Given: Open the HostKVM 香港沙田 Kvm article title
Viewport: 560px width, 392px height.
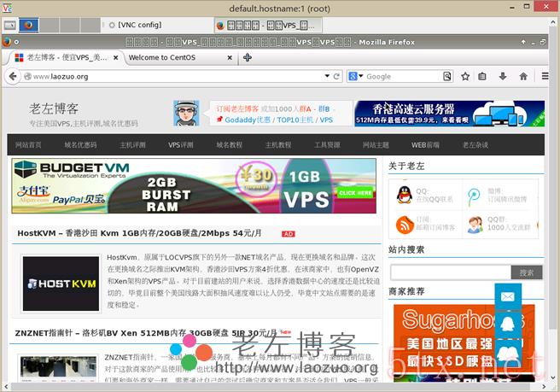Looking at the screenshot, I should pos(139,233).
